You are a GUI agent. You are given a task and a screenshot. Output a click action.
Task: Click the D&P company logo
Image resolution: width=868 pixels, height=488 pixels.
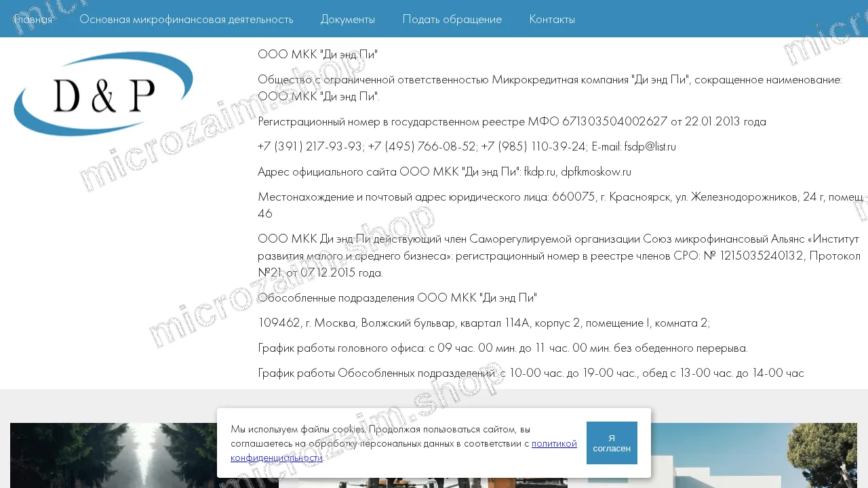(x=104, y=94)
